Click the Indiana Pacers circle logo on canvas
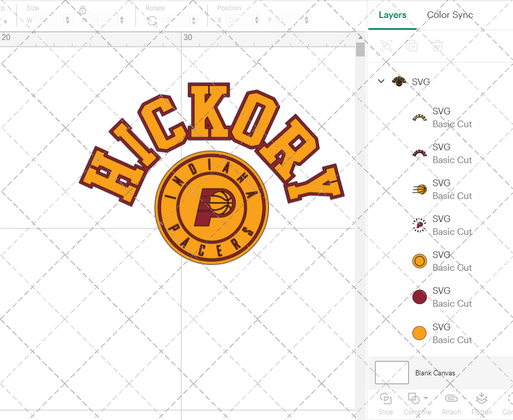 click(212, 207)
